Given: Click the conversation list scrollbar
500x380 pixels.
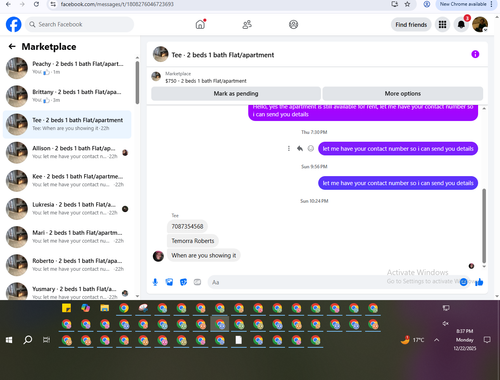Looking at the screenshot, I should tap(137, 83).
